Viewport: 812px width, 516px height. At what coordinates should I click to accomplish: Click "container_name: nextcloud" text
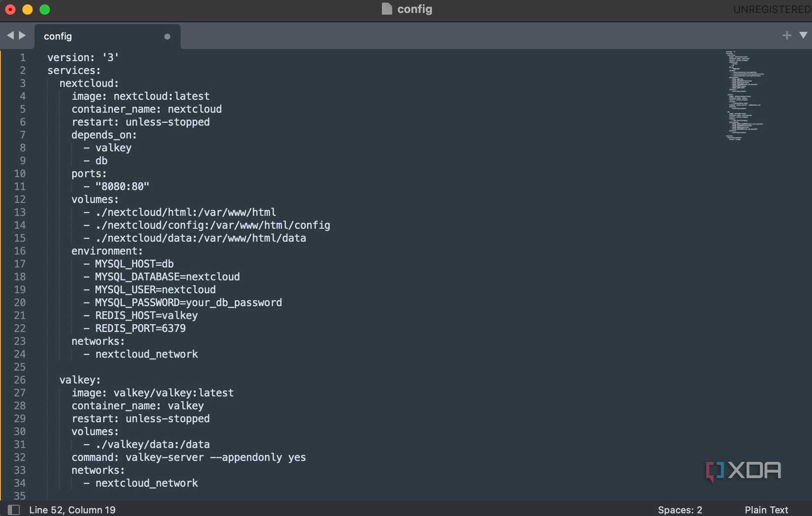click(147, 109)
